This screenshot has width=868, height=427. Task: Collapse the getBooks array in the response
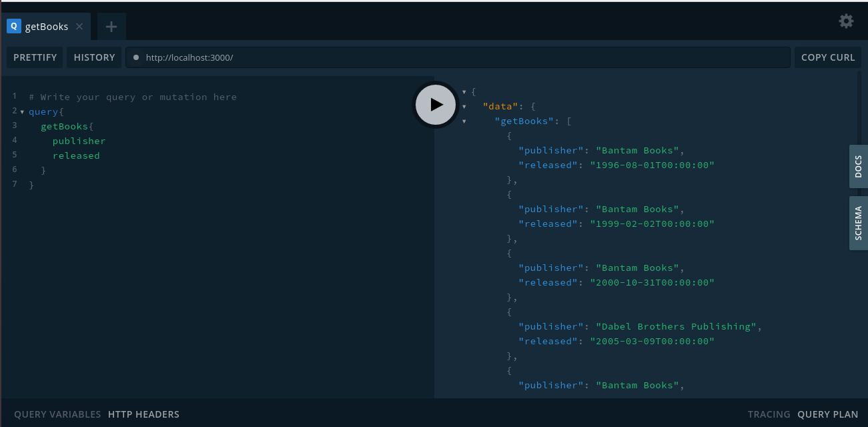464,121
